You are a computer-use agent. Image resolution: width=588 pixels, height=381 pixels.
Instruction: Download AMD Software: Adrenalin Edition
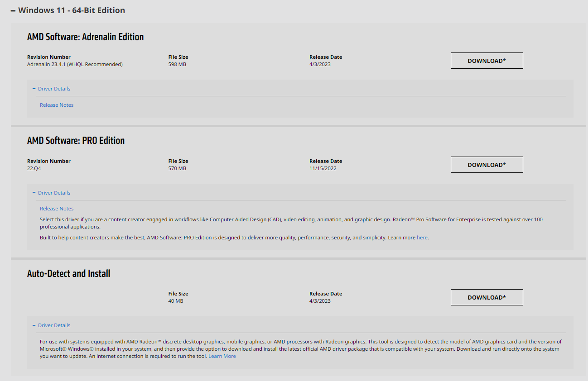coord(487,61)
